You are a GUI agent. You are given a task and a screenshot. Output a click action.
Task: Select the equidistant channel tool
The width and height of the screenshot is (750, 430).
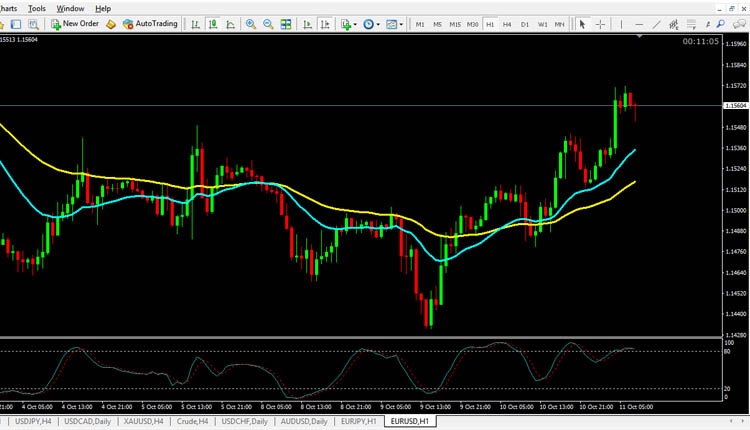pyautogui.click(x=673, y=24)
